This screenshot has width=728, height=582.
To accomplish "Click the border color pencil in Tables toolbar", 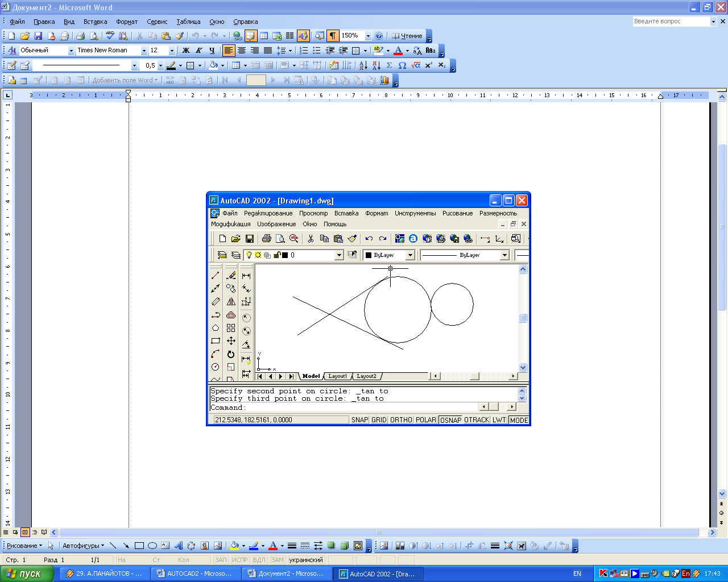I will click(x=171, y=65).
